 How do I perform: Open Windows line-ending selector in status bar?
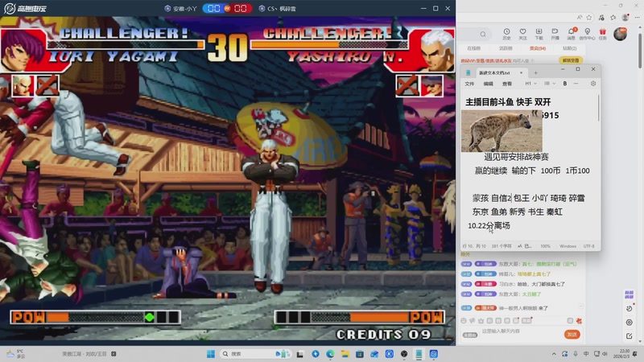coord(568,246)
